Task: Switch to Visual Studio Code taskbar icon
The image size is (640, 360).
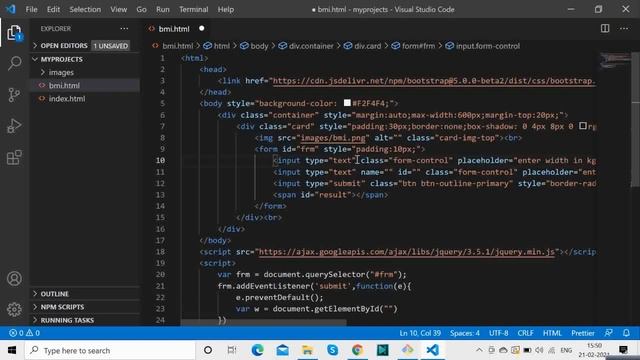Action: (433, 350)
